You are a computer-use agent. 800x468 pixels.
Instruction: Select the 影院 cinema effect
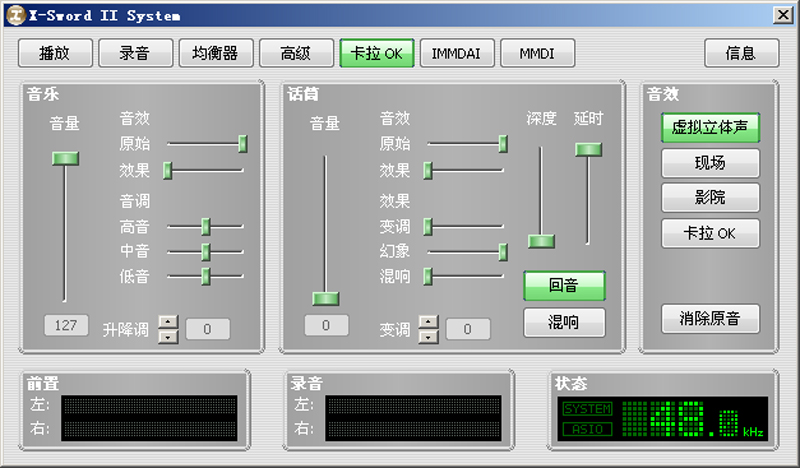(710, 198)
